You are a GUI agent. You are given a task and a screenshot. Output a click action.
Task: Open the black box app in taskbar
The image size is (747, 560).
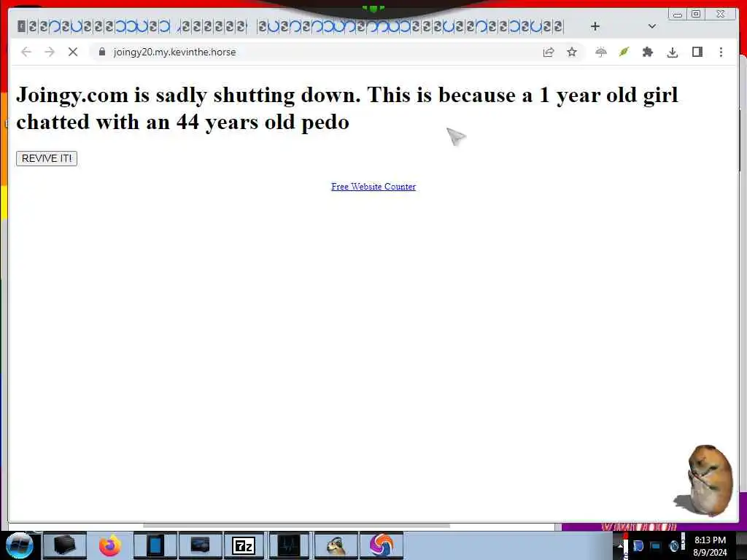coord(64,545)
